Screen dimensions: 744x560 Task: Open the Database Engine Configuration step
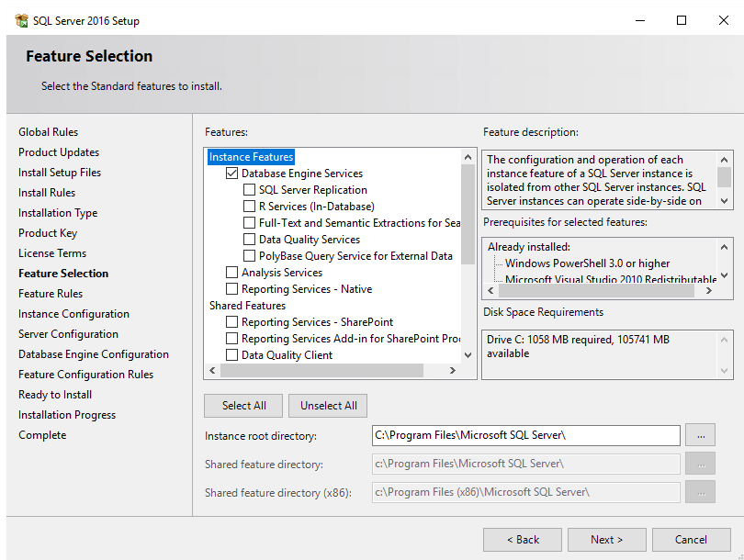[94, 354]
